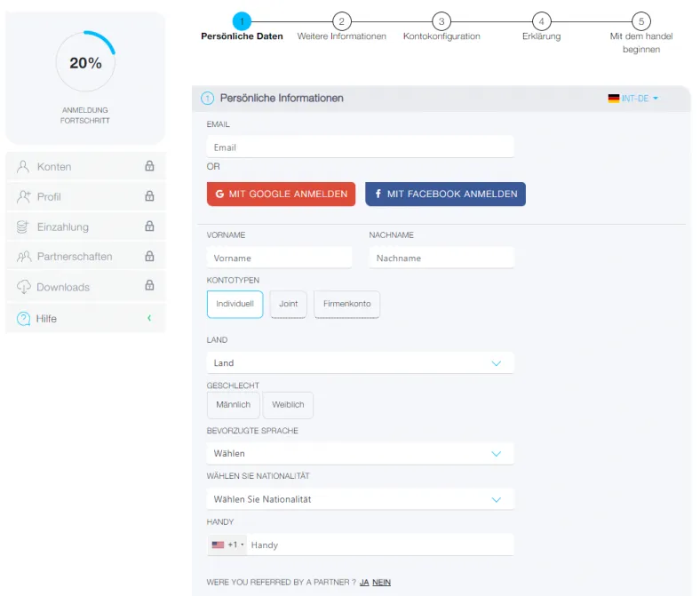Screen dimensions: 700x596
Task: Select the Individuell account type
Action: coord(235,304)
